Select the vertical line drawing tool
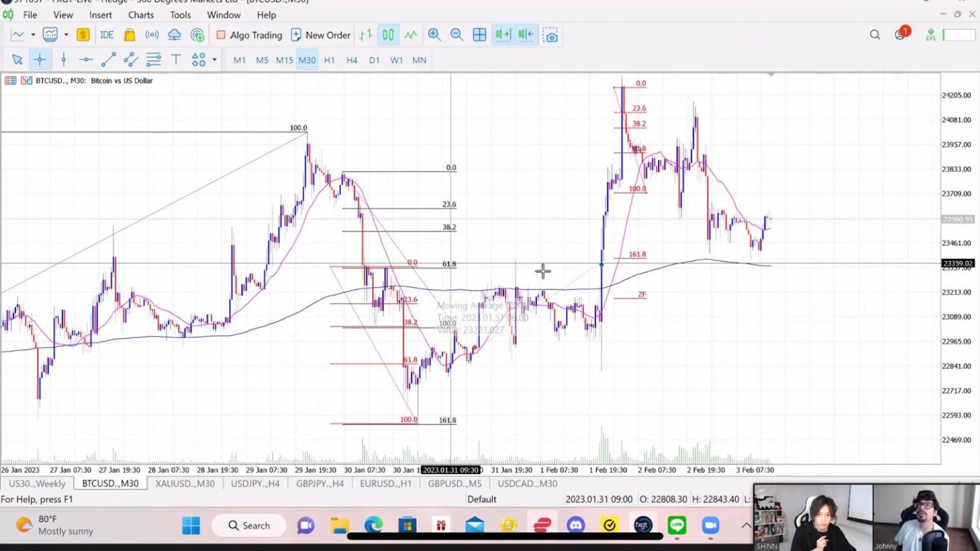980x551 pixels. click(63, 60)
